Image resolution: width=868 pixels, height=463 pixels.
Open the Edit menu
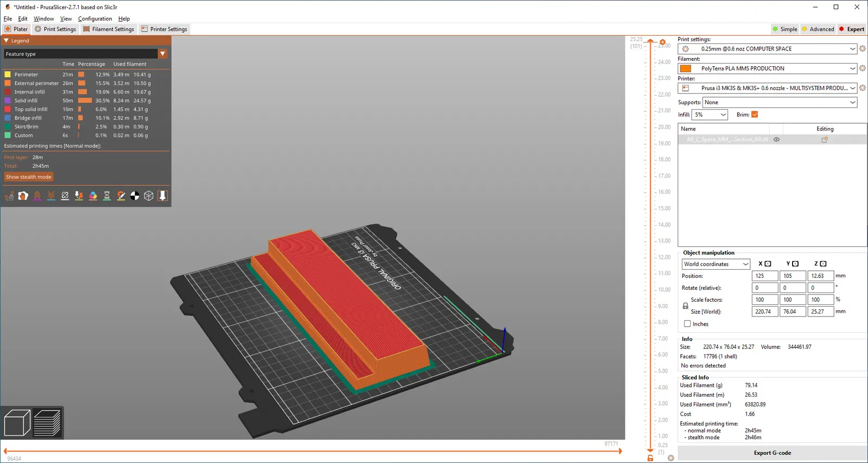[x=23, y=18]
